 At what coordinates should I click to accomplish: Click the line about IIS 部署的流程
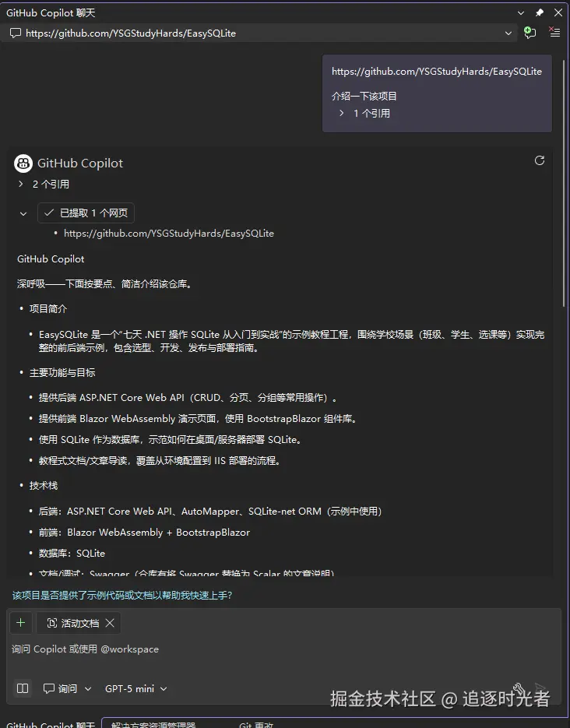[x=159, y=461]
